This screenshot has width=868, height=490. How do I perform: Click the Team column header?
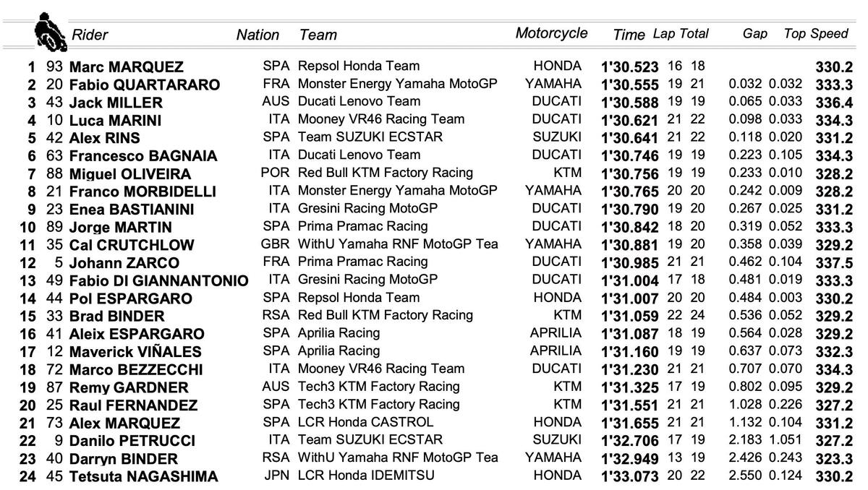[x=318, y=35]
